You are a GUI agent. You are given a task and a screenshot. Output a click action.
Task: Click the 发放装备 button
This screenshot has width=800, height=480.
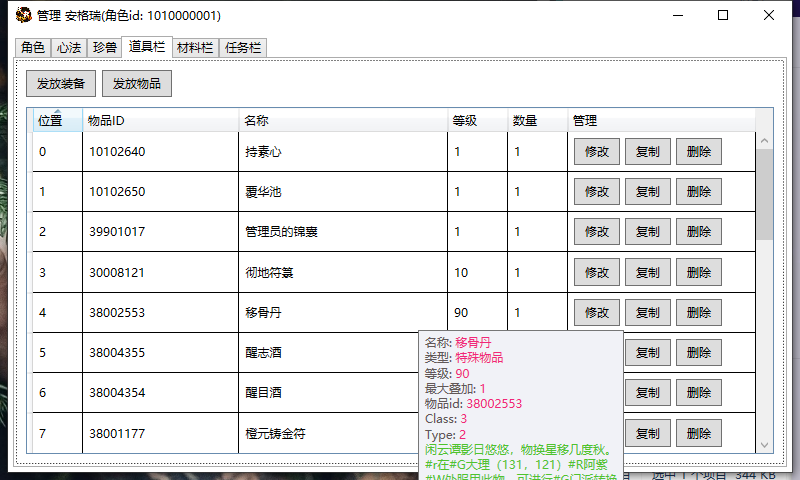[61, 84]
